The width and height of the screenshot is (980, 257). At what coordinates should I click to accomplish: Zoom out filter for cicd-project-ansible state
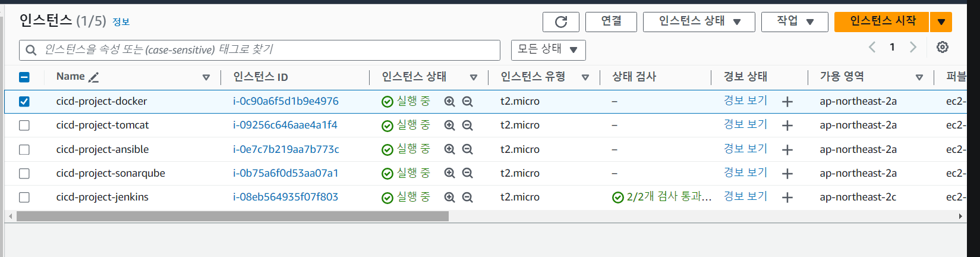tap(468, 149)
